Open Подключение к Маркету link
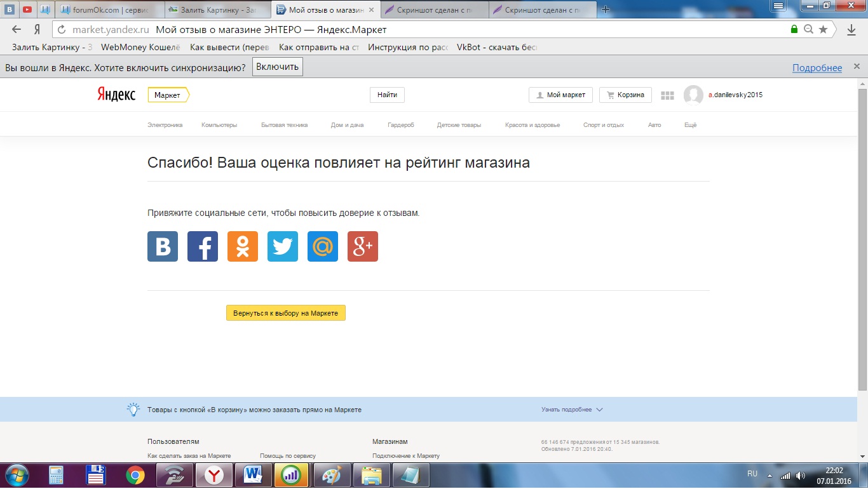The image size is (868, 489). [406, 456]
